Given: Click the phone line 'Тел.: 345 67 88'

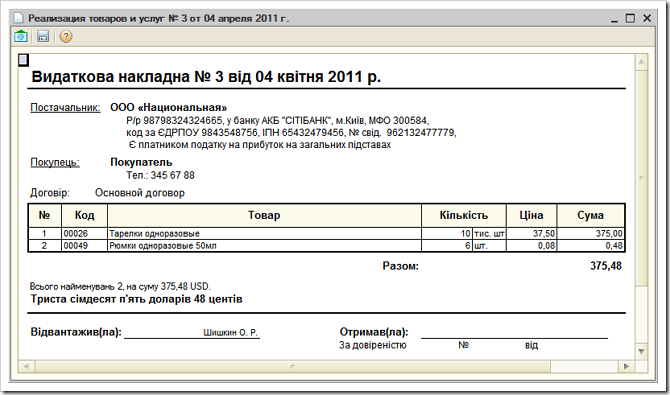Looking at the screenshot, I should (x=161, y=175).
